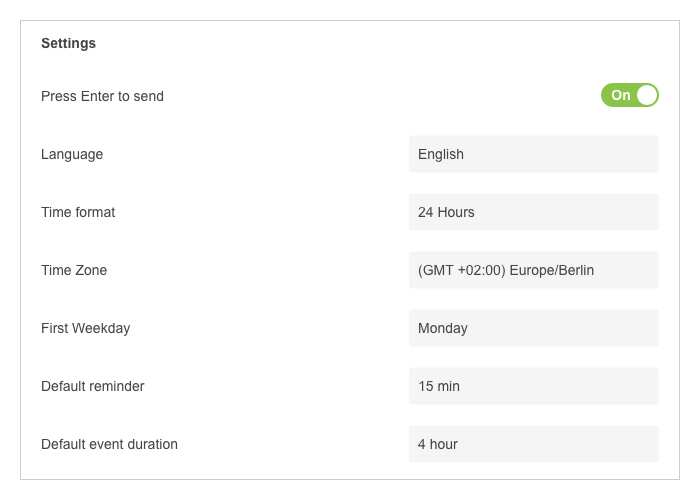This screenshot has width=700, height=500.
Task: Click the On text in the green switch
Action: (x=621, y=95)
